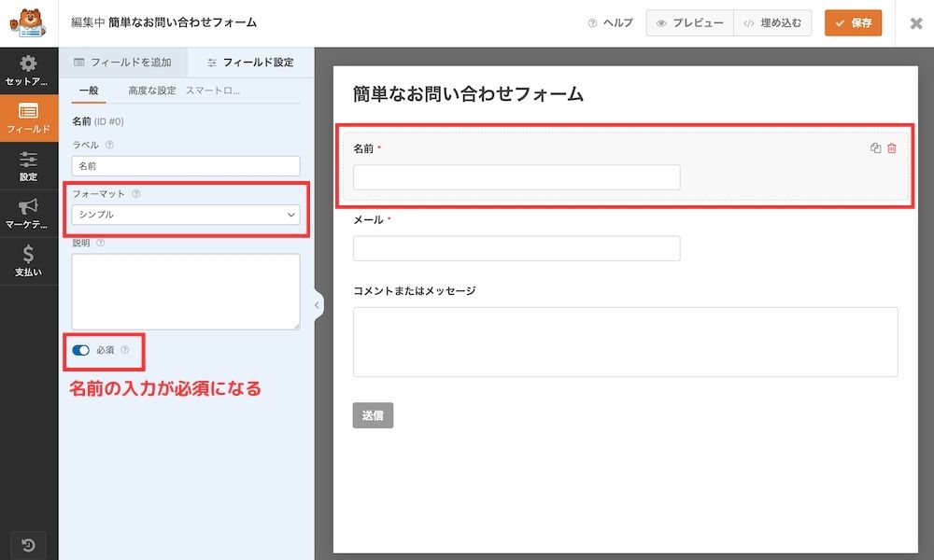The height and width of the screenshot is (560, 934).
Task: Select the 一般 sub-tab
Action: [x=89, y=91]
